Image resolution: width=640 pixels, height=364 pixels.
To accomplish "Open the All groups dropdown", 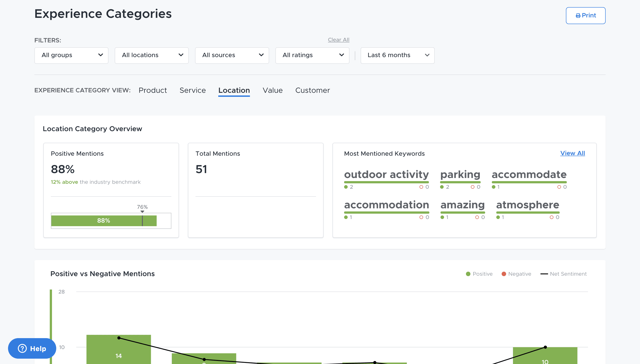I will point(71,55).
